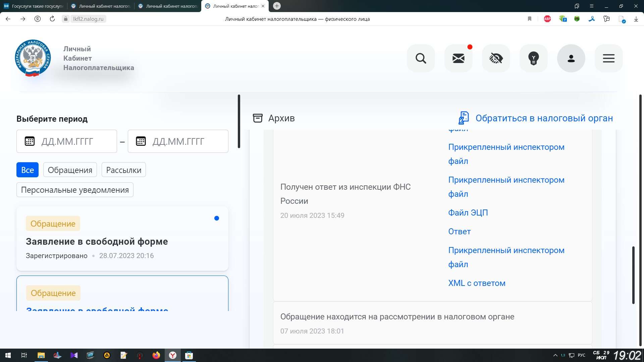Screen dimensions: 644x362
Task: Click the lightbulb hints icon
Action: 533,58
